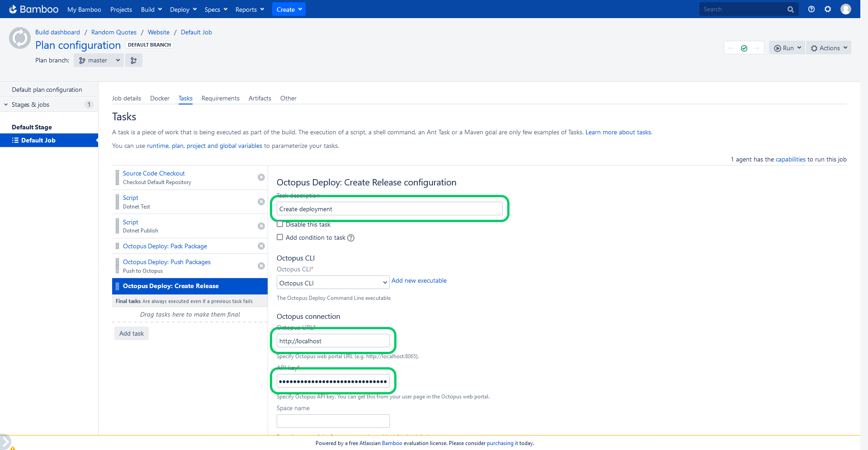Click drag handle of Source Code Checkout
Screen dimensions: 868x450
[118, 177]
